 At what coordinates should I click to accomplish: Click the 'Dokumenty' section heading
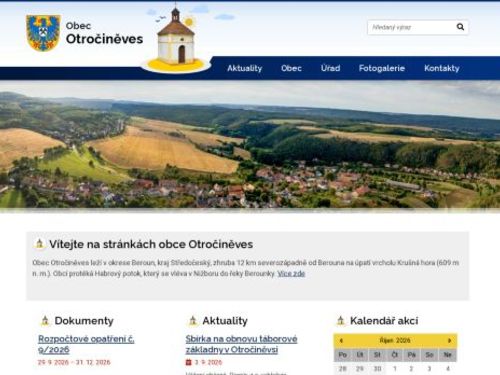tap(84, 321)
